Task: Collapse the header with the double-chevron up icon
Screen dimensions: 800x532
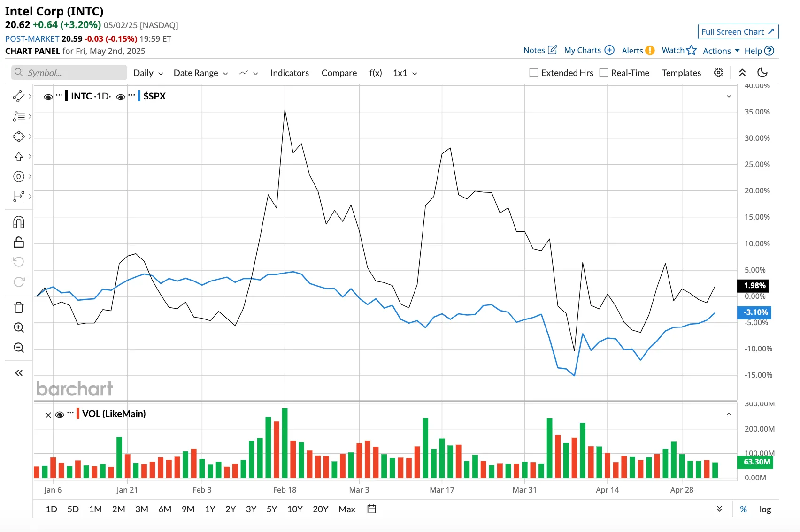Action: pyautogui.click(x=742, y=73)
